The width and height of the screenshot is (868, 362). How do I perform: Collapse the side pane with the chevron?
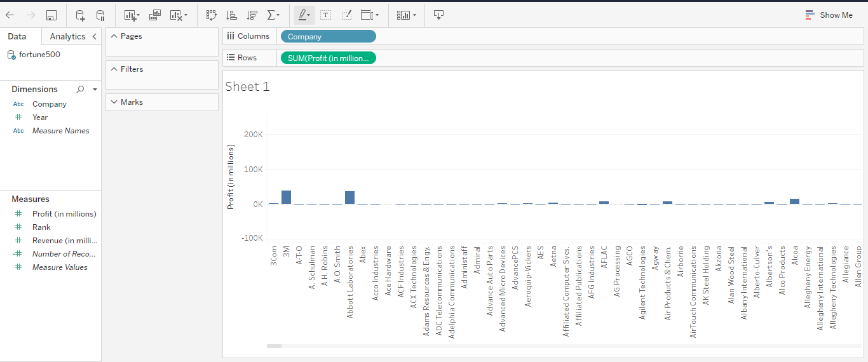click(x=95, y=37)
